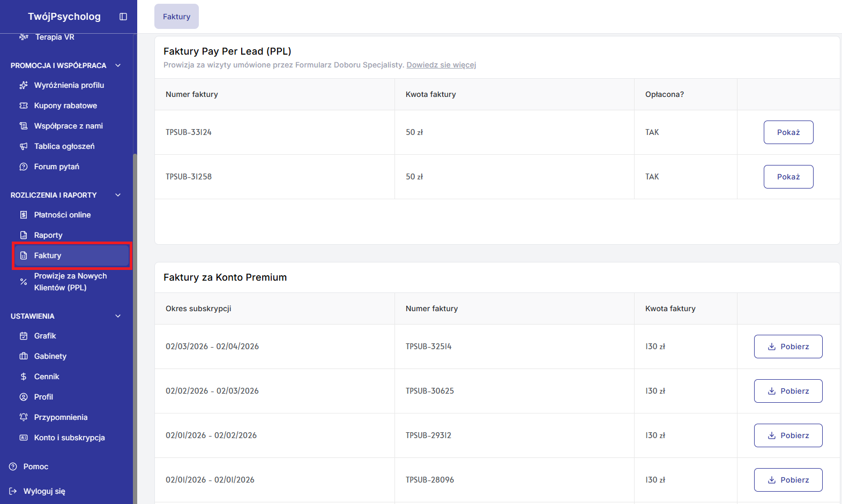
Task: Collapse the Promocja i współpraca section
Action: (118, 65)
